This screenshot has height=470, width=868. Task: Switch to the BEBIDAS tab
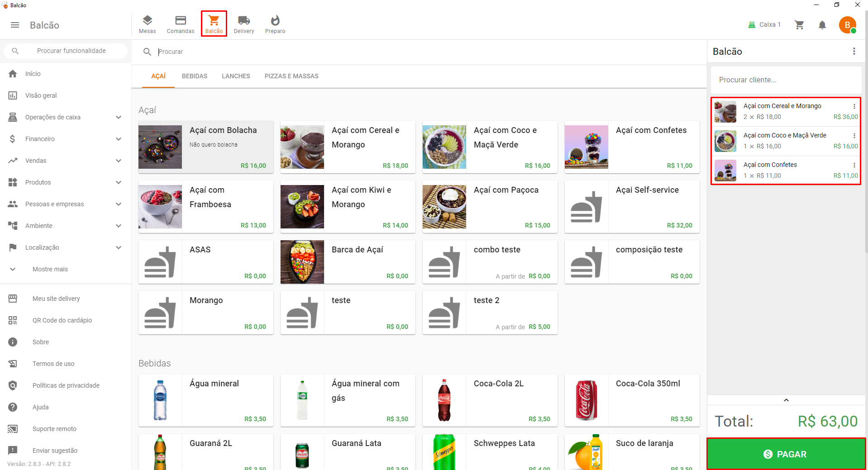click(x=195, y=76)
